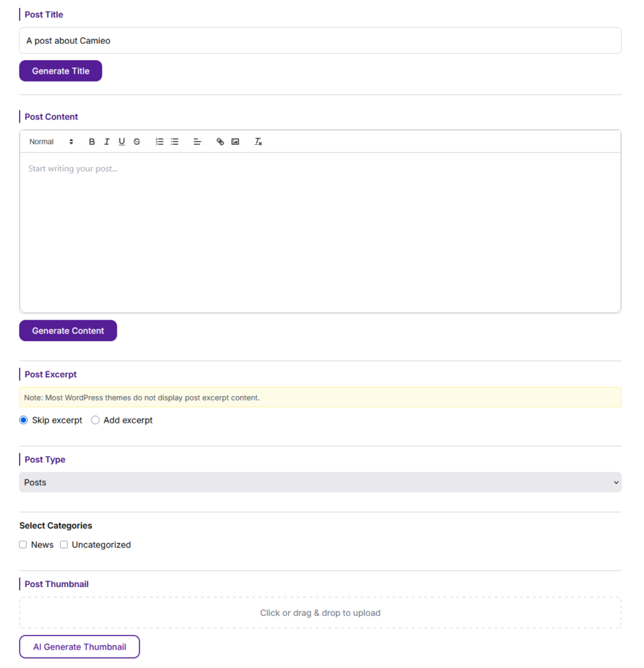Clear text formatting in the editor

(258, 142)
